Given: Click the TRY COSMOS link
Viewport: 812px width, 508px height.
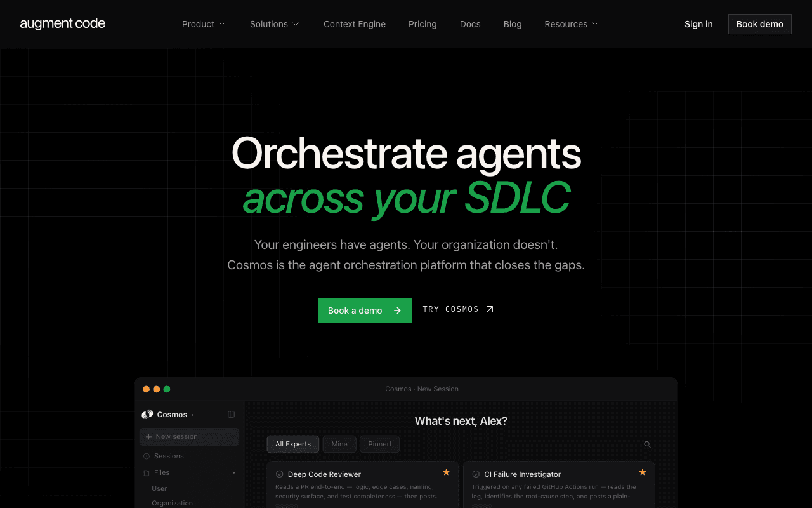Looking at the screenshot, I should (x=458, y=309).
